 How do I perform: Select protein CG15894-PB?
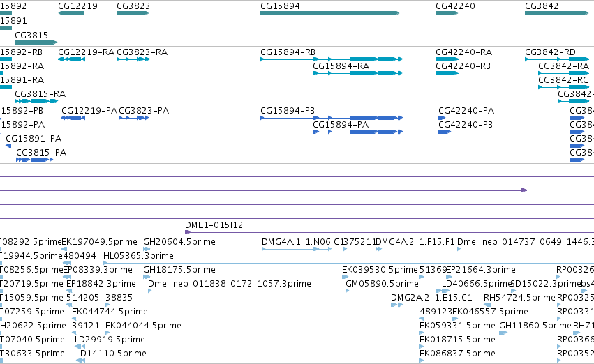(288, 110)
